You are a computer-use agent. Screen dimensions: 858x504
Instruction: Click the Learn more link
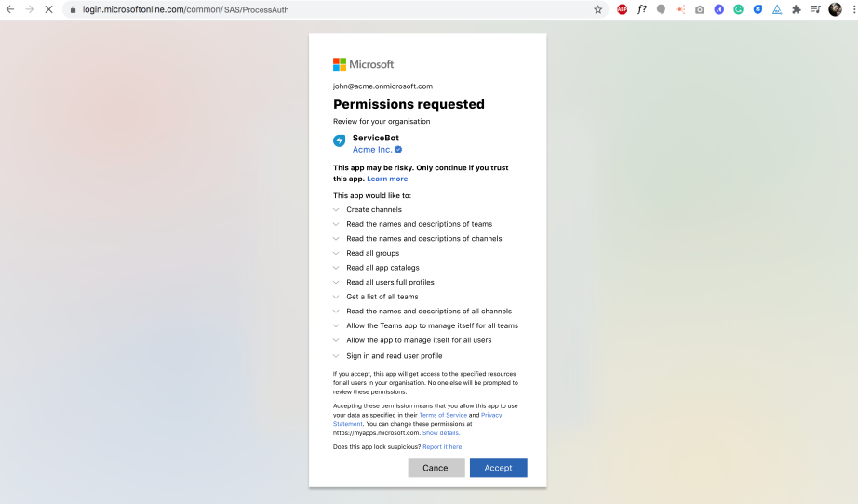click(387, 179)
